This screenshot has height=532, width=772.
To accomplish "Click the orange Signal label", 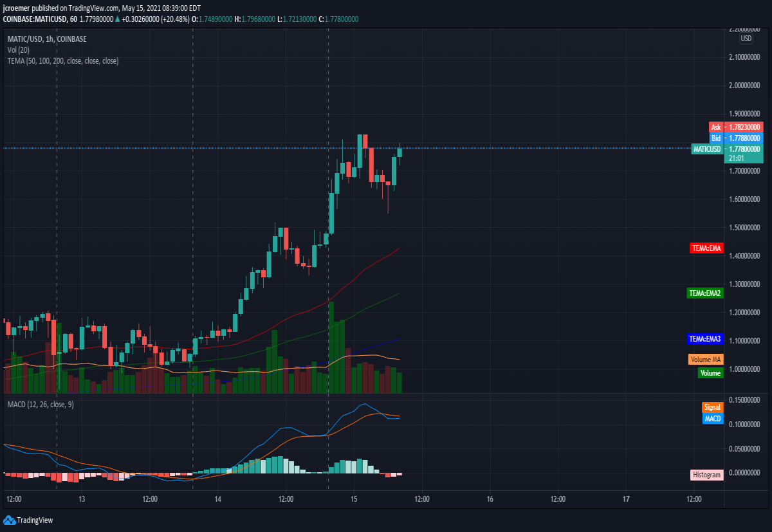I will (712, 407).
